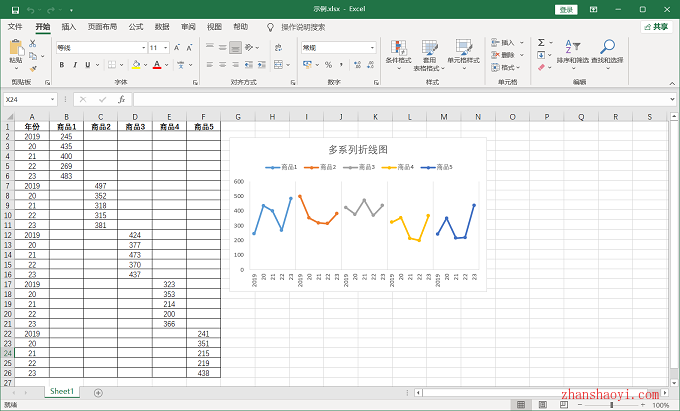Increase decimal places icon
The height and width of the screenshot is (411, 680).
tap(357, 65)
